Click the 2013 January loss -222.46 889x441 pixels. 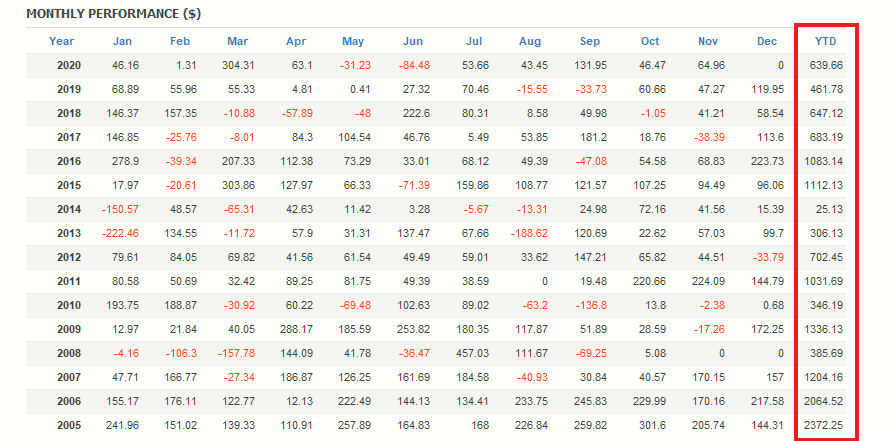click(x=119, y=232)
